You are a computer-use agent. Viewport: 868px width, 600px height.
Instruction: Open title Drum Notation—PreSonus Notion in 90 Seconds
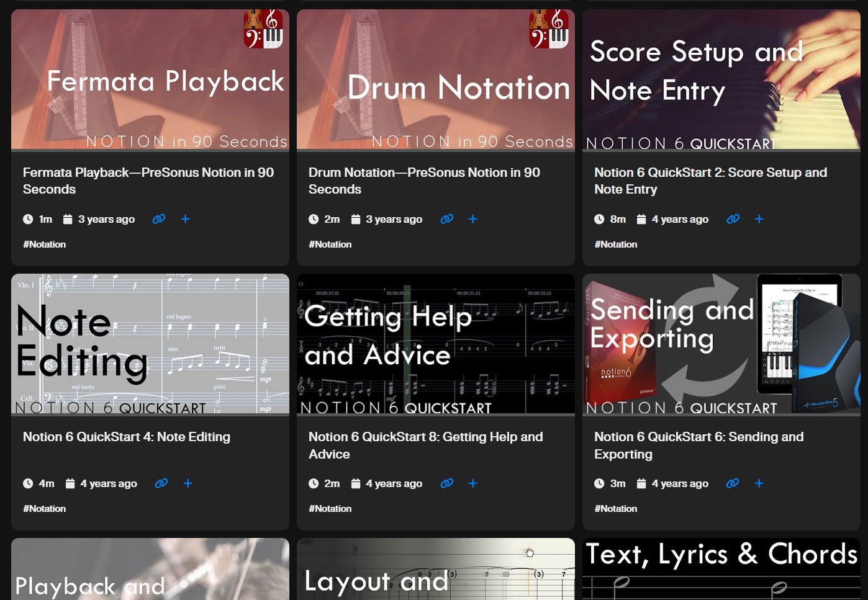424,181
